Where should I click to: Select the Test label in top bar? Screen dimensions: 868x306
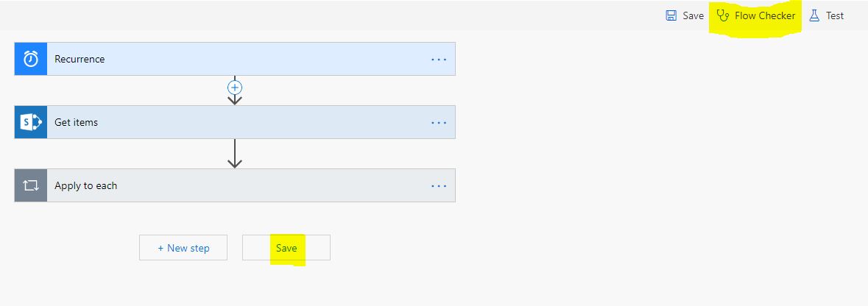click(x=835, y=15)
